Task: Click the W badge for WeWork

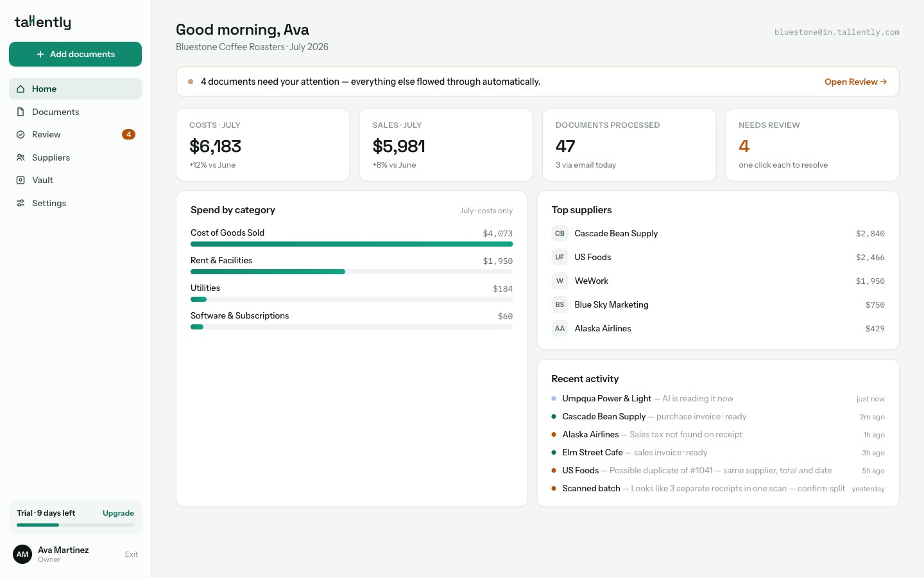Action: 560,281
